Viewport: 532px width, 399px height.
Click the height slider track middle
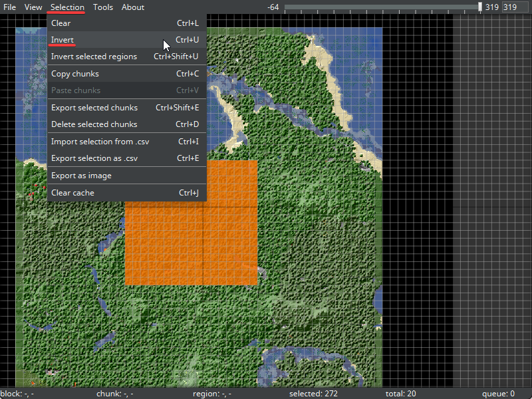tap(383, 7)
